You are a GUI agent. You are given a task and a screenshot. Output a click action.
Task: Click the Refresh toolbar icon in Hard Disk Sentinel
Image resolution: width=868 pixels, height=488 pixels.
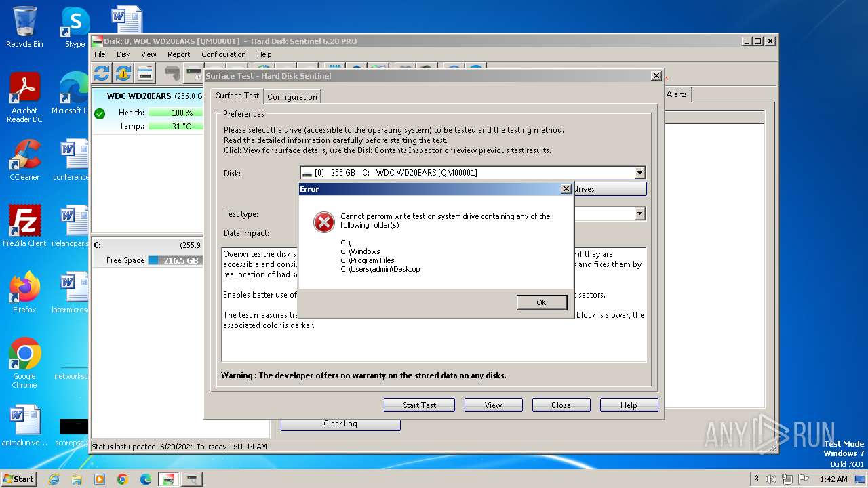tap(102, 73)
